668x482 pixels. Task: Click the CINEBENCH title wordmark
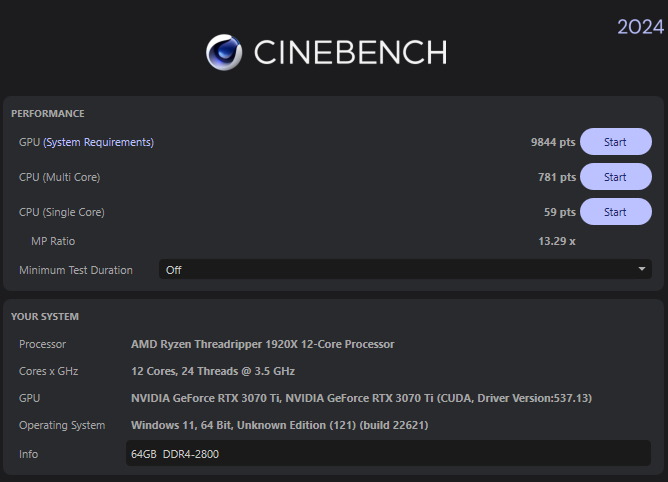click(351, 52)
